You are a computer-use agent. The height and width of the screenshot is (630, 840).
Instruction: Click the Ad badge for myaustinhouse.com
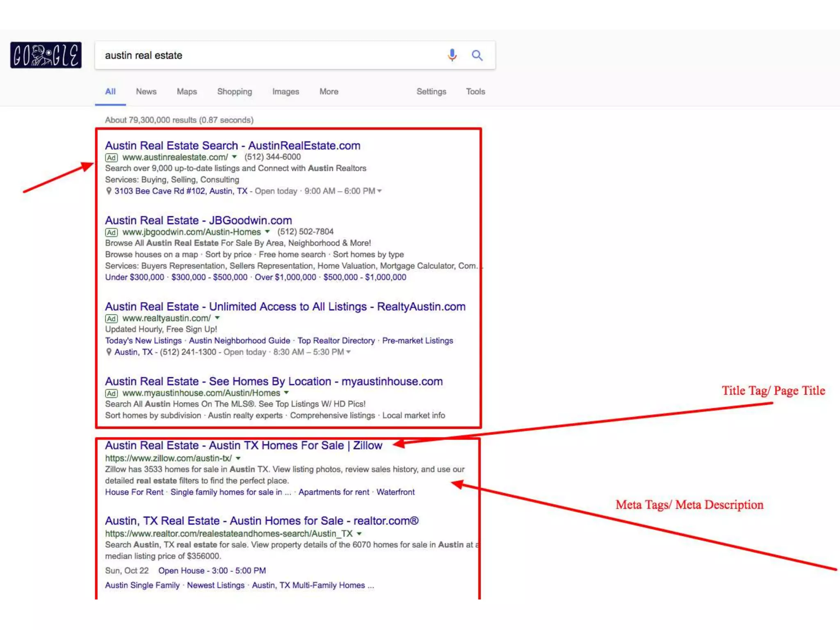[111, 393]
